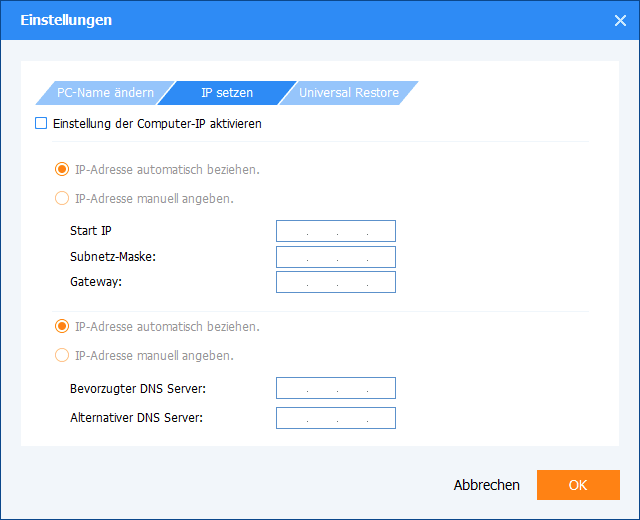Select the IP setzen tab
The height and width of the screenshot is (520, 640).
(227, 93)
